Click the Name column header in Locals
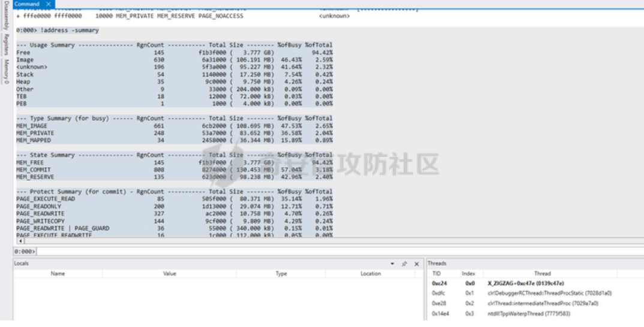644x327 pixels. point(58,274)
